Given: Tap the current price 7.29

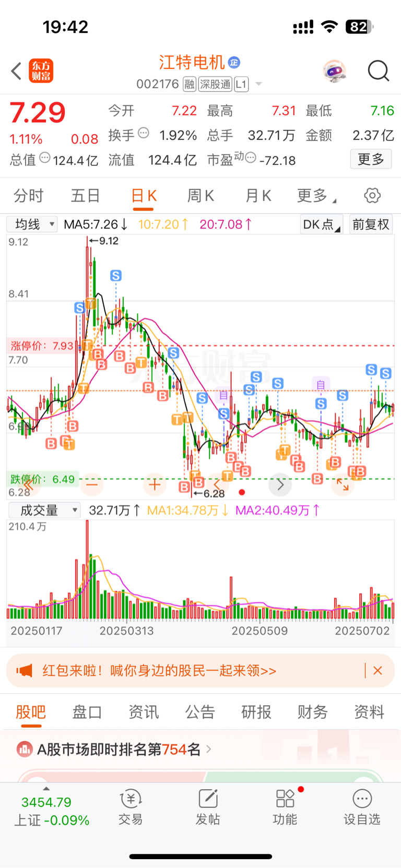Looking at the screenshot, I should pos(38,112).
